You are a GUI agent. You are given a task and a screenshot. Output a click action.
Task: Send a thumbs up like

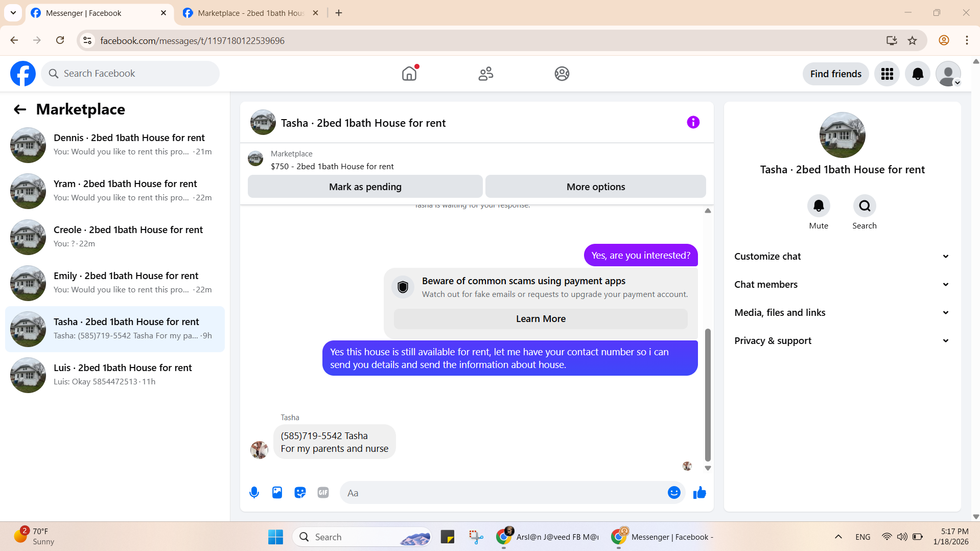pyautogui.click(x=699, y=493)
